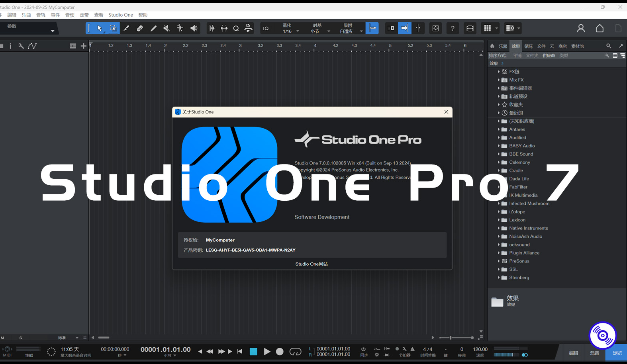Switch to the 乐器 (Instruments) browser tab
This screenshot has width=627, height=364.
(503, 46)
